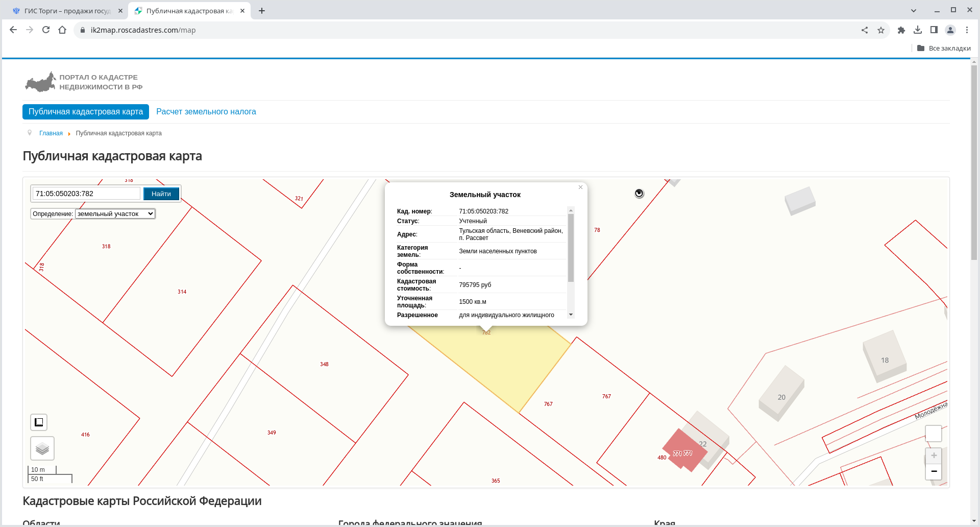
Task: Open the map layers panel icon
Action: click(42, 448)
